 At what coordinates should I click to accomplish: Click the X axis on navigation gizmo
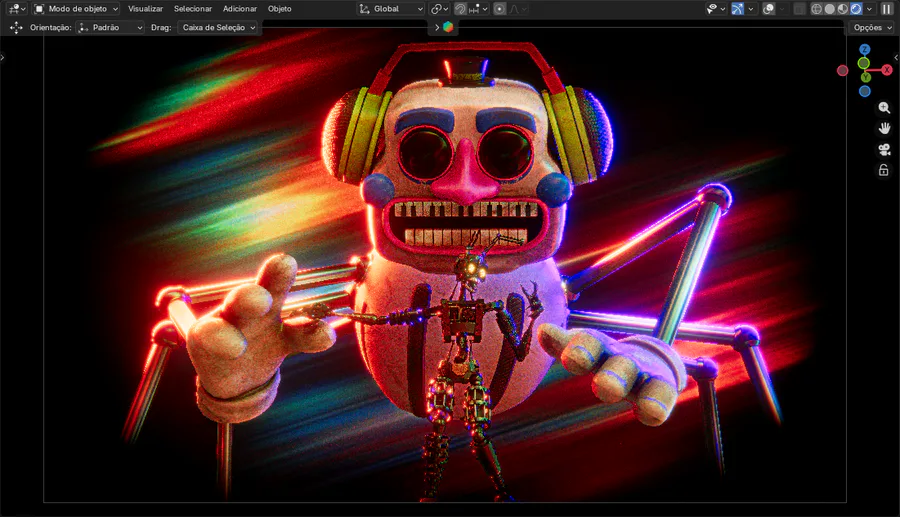pos(887,70)
